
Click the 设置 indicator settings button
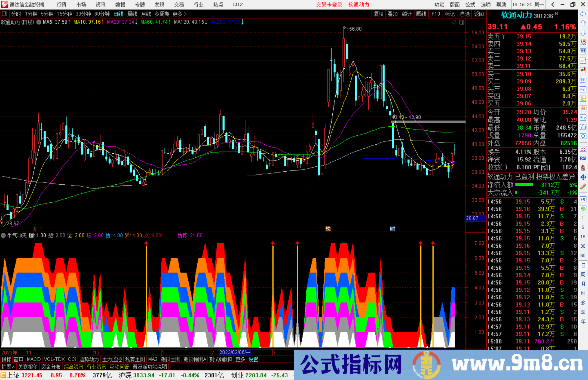click(253, 359)
